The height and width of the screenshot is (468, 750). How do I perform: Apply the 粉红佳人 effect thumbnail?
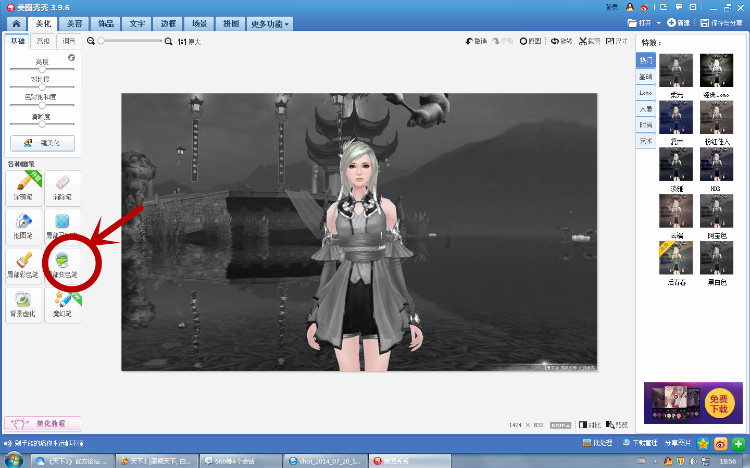click(x=717, y=117)
